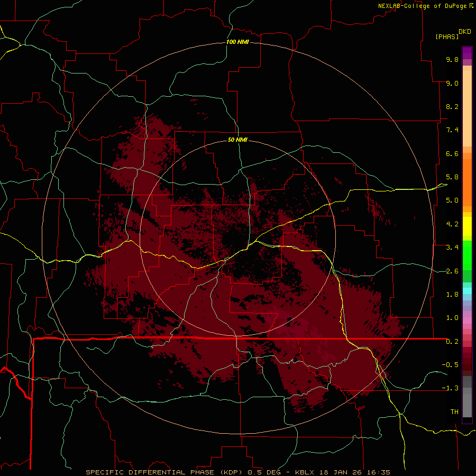The height and width of the screenshot is (476, 476).
Task: Click the Specific Differential Phase caption at bottom
Action: tap(238, 472)
